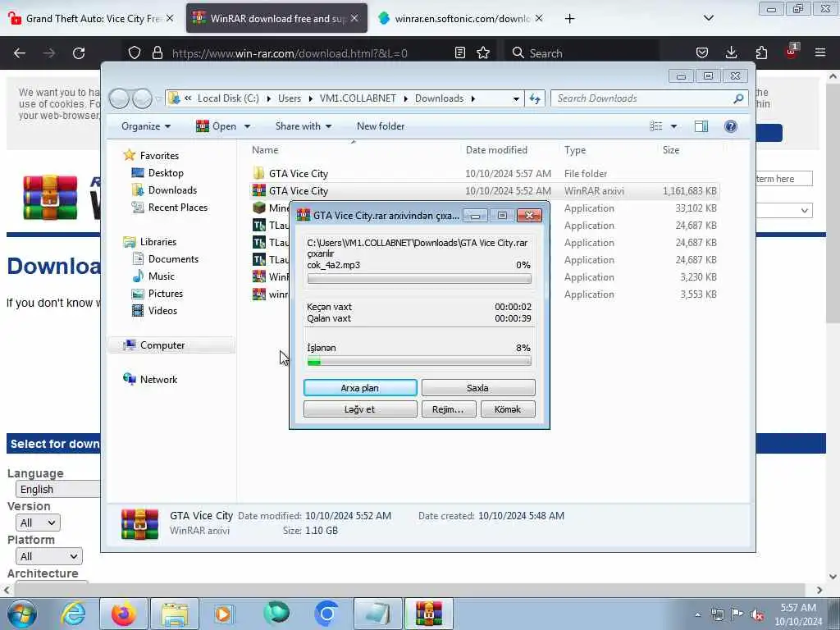
Task: Open Windows Start button
Action: (x=22, y=614)
